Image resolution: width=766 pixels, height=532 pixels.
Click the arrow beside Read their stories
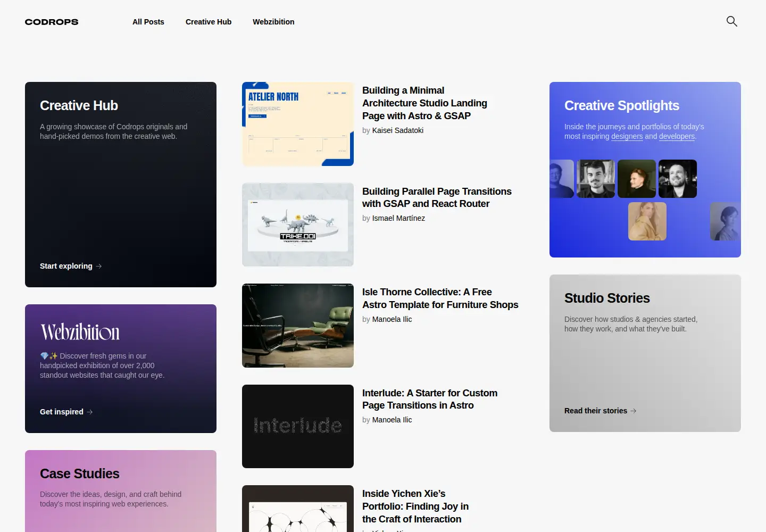tap(634, 411)
